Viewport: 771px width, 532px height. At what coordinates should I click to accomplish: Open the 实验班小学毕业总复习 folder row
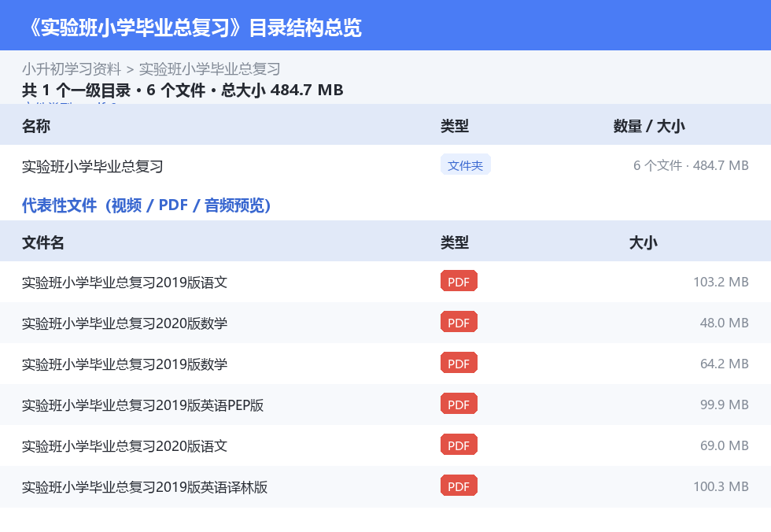(x=385, y=166)
